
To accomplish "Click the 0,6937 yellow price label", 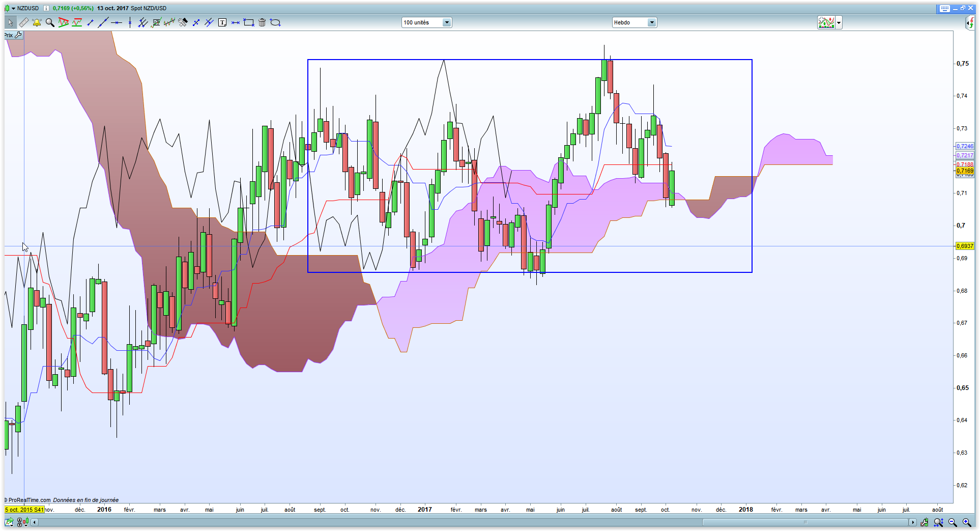I will tap(965, 246).
